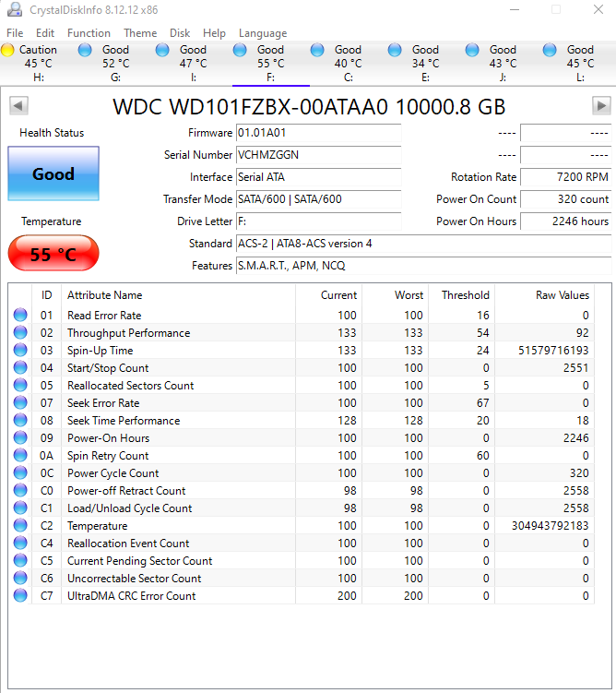Select the G: disk tab

[115, 63]
